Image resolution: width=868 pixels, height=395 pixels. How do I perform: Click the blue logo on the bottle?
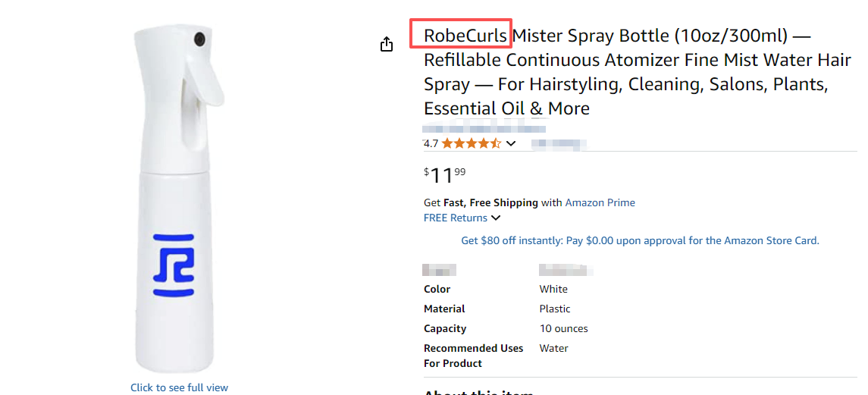coord(174,265)
